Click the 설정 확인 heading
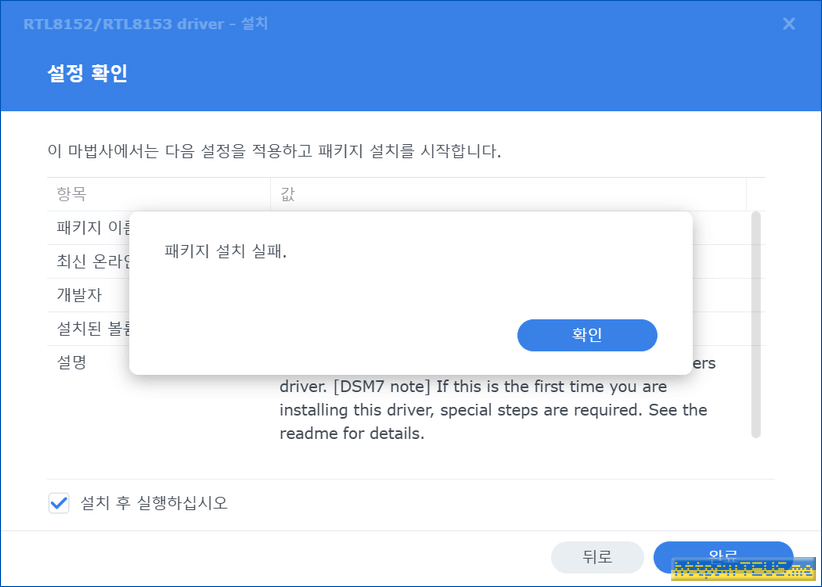The image size is (822, 587). tap(88, 74)
